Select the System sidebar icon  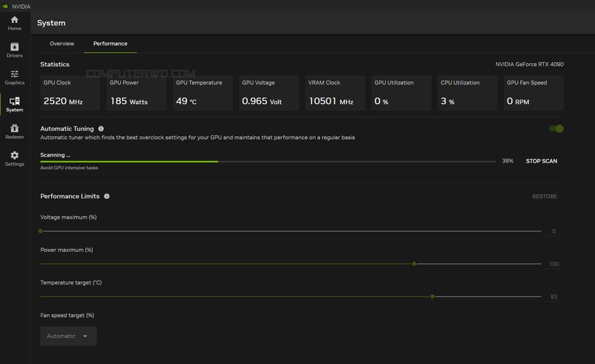pos(14,105)
